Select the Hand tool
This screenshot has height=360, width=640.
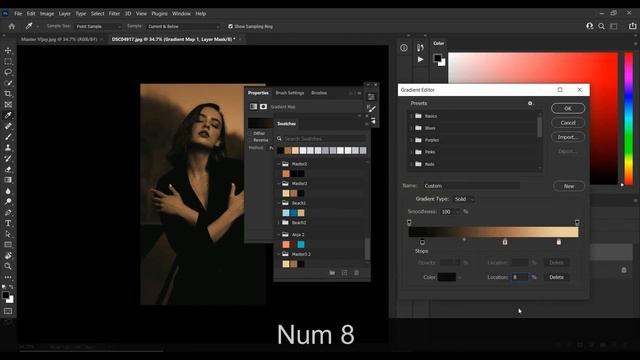8,256
